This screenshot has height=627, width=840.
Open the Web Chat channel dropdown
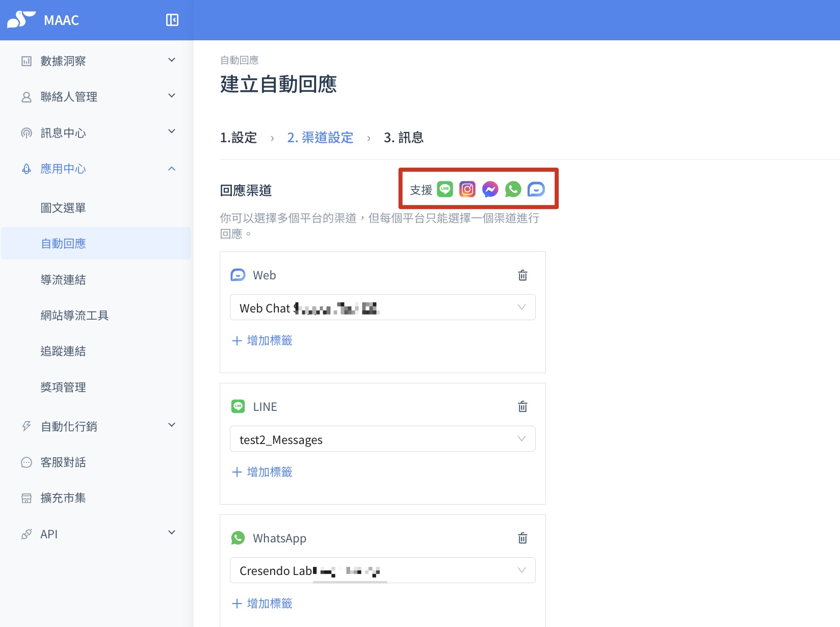tap(383, 307)
